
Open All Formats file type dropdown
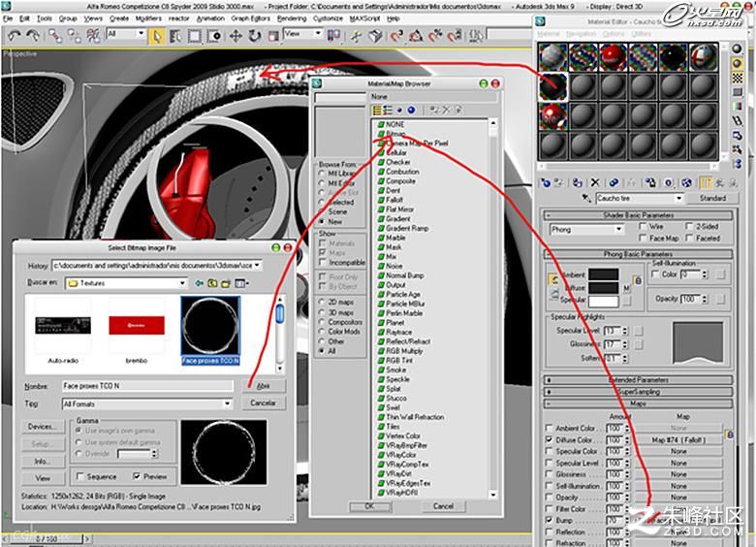227,403
